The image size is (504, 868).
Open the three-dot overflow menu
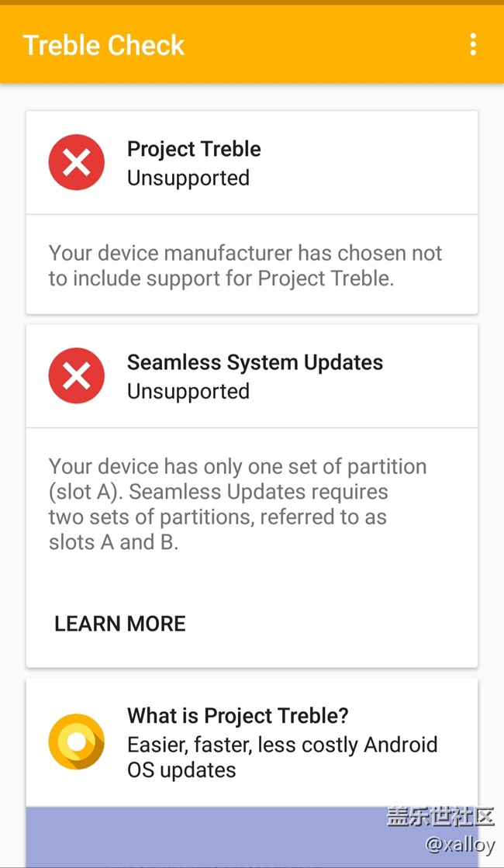pos(472,44)
